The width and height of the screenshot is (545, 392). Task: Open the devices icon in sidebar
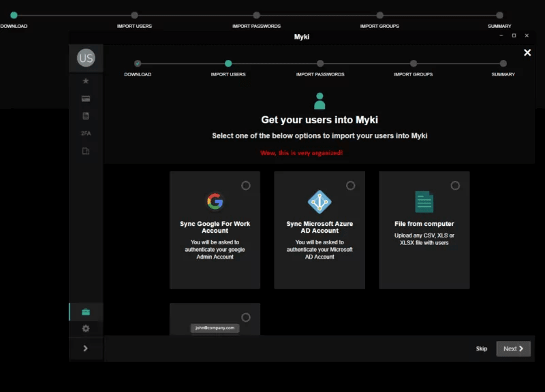[x=86, y=151]
